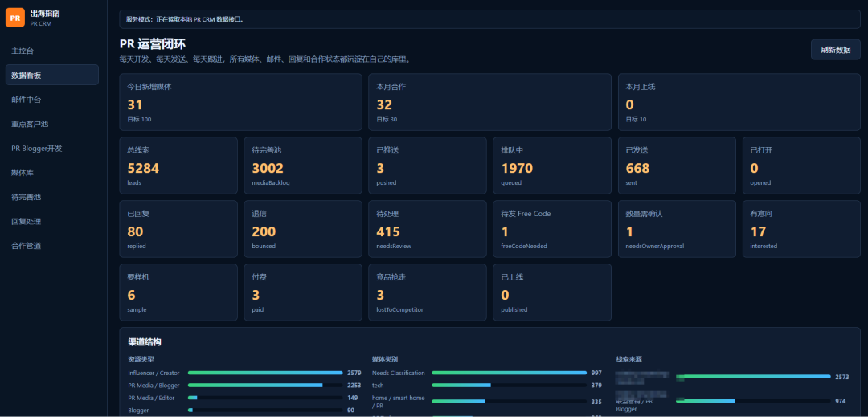Click the 渠道结构 section heading
Image resolution: width=868 pixels, height=417 pixels.
[145, 342]
